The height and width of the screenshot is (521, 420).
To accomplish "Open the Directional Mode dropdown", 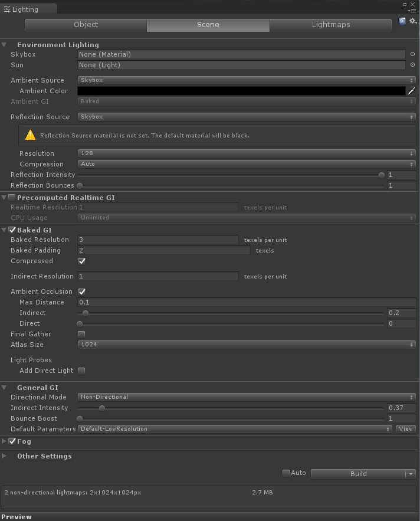I will [x=247, y=397].
